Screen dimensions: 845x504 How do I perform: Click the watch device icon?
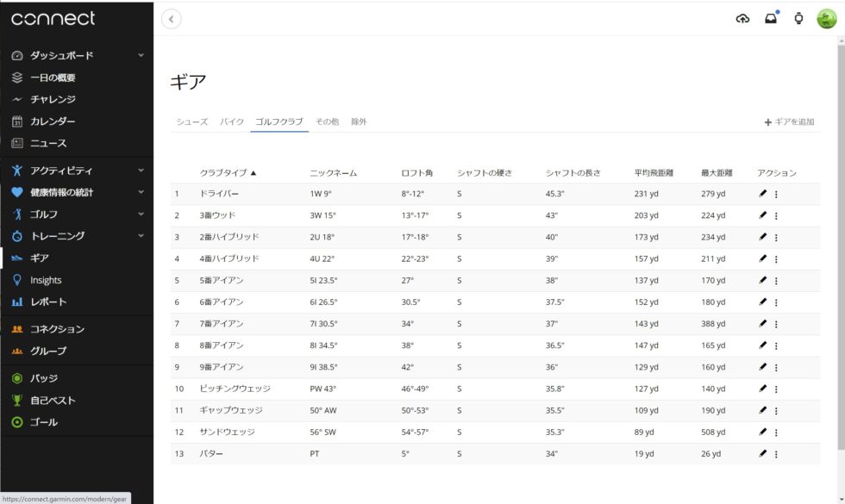798,19
